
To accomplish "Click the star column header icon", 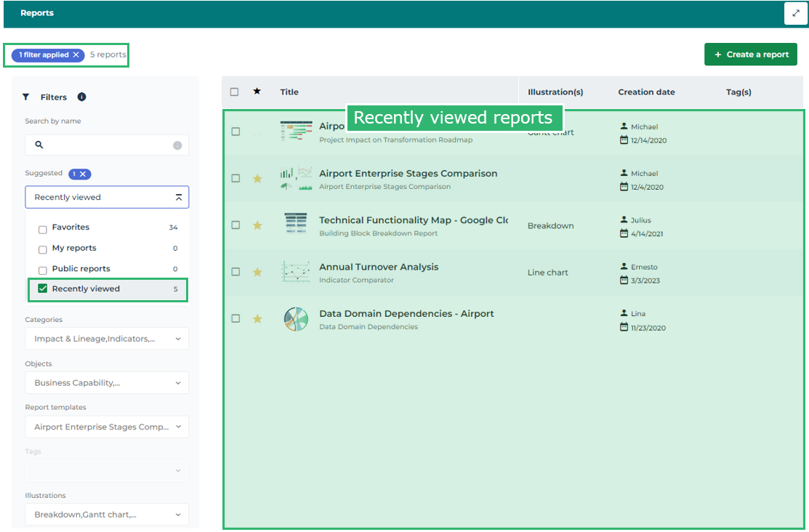I will point(257,92).
